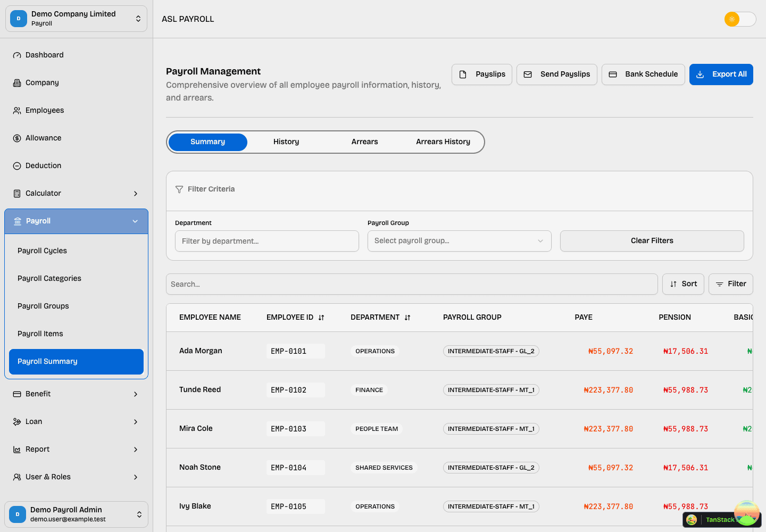Viewport: 766px width, 532px height.
Task: Click the Employees icon
Action: [17, 110]
